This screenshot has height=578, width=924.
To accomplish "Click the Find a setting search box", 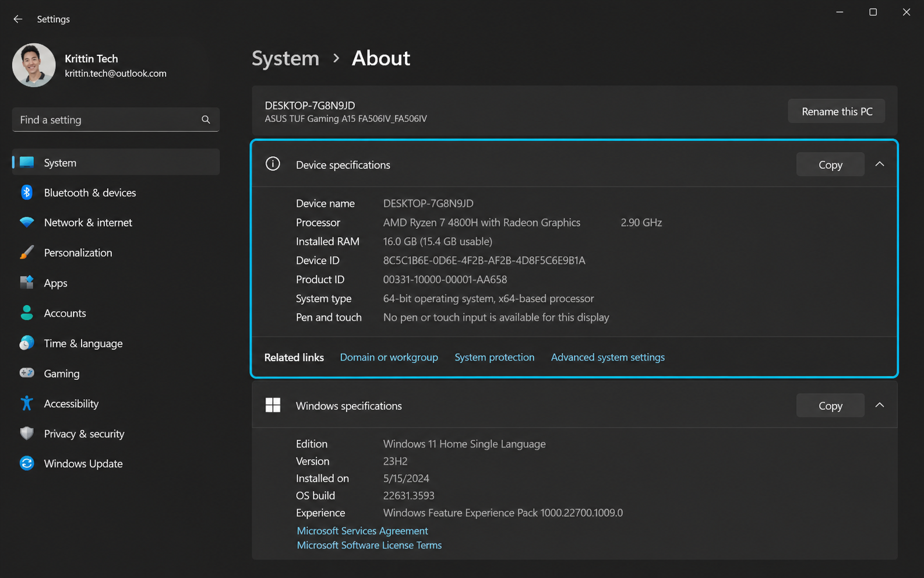I will coord(116,119).
